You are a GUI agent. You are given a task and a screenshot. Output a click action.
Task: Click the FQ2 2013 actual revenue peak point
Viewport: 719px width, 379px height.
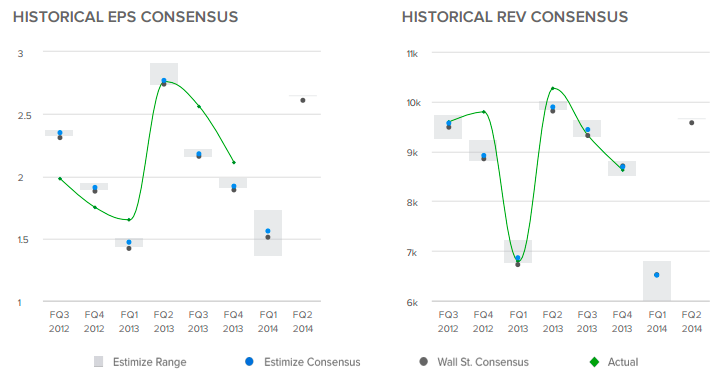click(553, 88)
